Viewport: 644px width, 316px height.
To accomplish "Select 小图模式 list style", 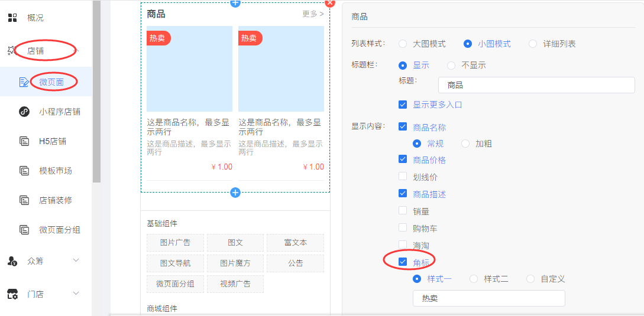I will [x=468, y=44].
